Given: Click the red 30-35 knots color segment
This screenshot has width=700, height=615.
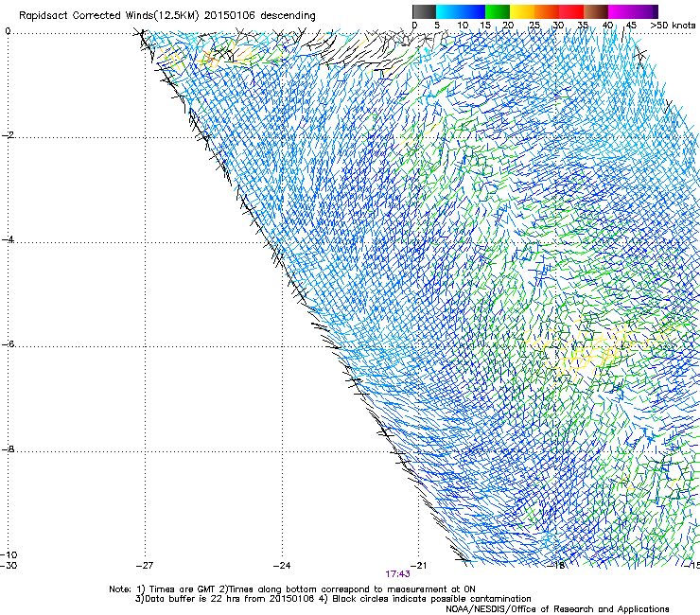Looking at the screenshot, I should pos(571,11).
